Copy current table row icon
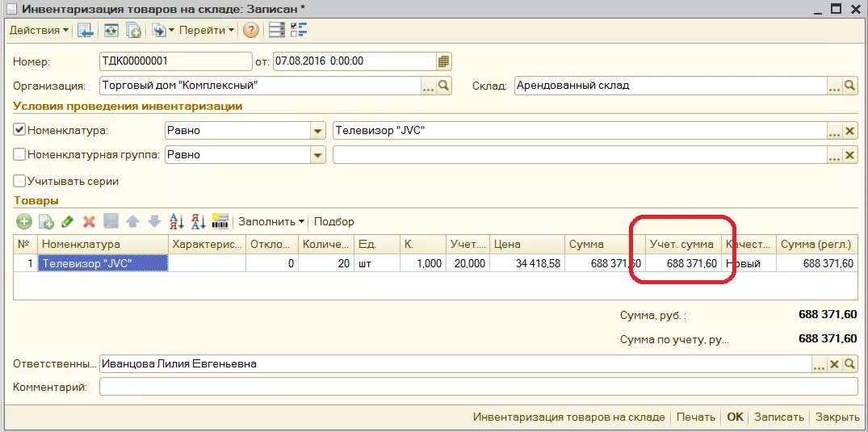The image size is (868, 432). 46,221
